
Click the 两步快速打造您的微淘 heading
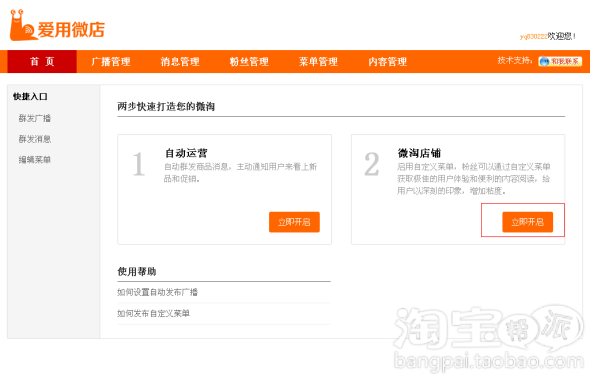click(x=166, y=106)
